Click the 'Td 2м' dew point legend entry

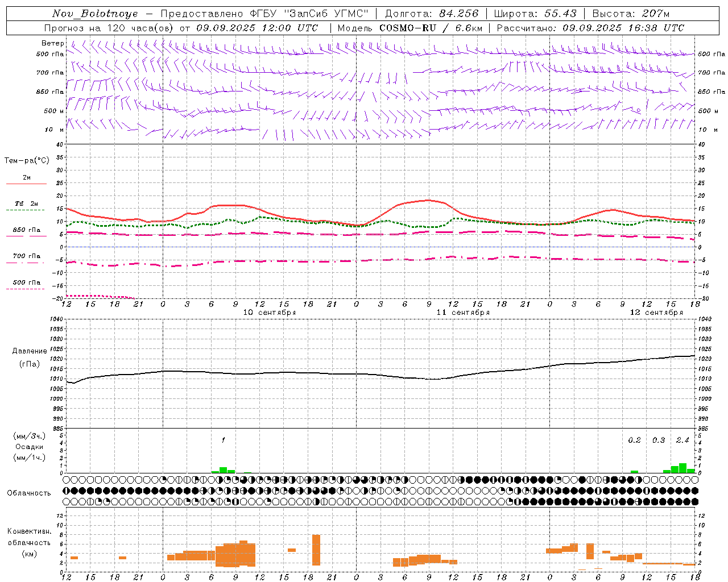(27, 203)
